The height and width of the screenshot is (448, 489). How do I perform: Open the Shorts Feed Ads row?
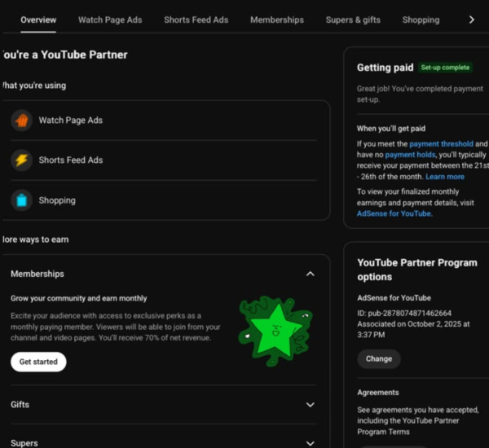(x=164, y=160)
